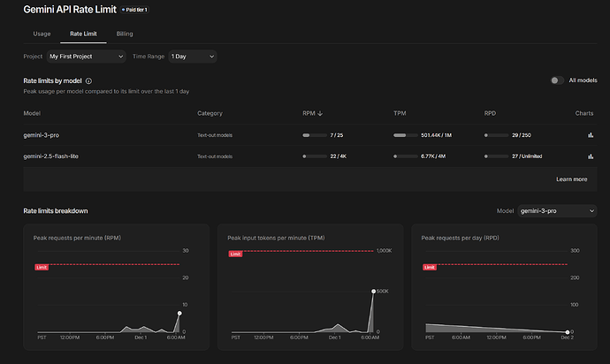Click the Model column header
The height and width of the screenshot is (364, 610).
click(32, 113)
